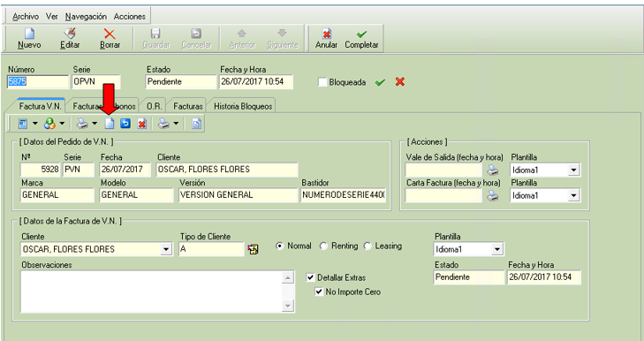The height and width of the screenshot is (341, 644).
Task: Open the Cliente dropdown in Datos de la Factura
Action: tap(166, 249)
